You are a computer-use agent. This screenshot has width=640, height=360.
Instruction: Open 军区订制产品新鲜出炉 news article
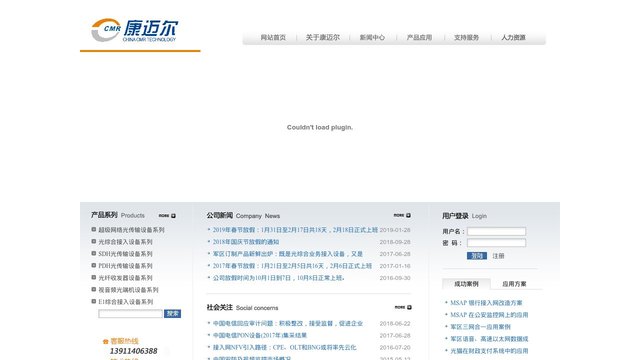(288, 253)
